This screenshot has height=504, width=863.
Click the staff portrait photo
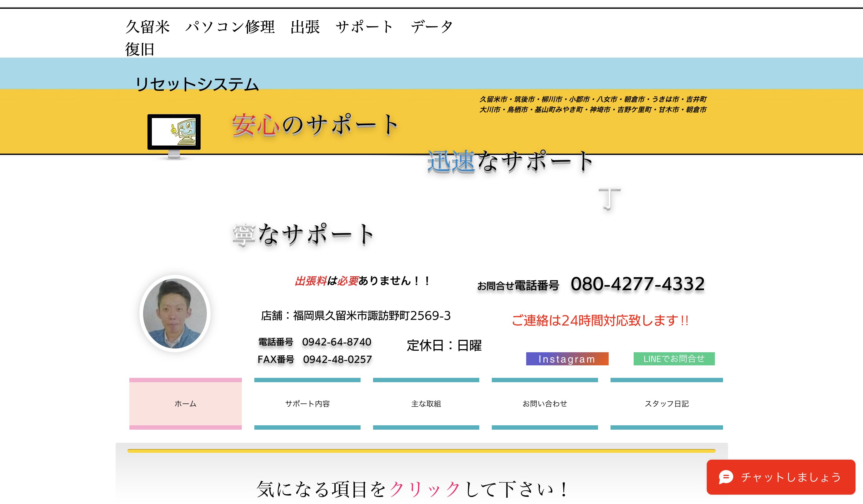pos(175,314)
